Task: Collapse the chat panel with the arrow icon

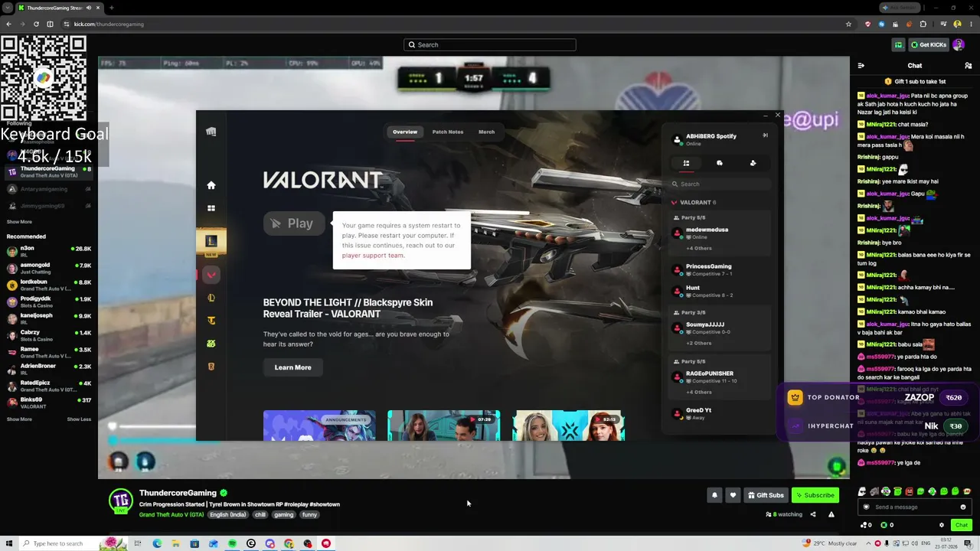Action: (x=861, y=66)
